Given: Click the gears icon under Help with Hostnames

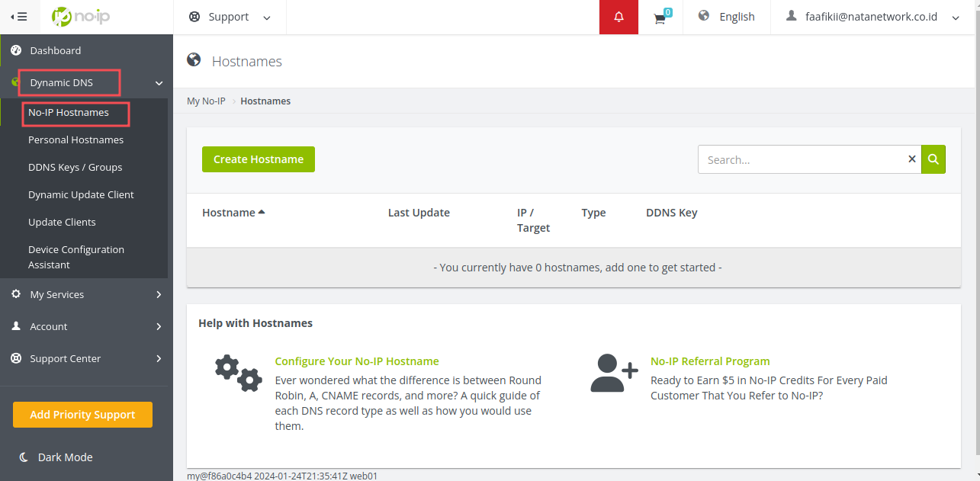Looking at the screenshot, I should coord(238,374).
